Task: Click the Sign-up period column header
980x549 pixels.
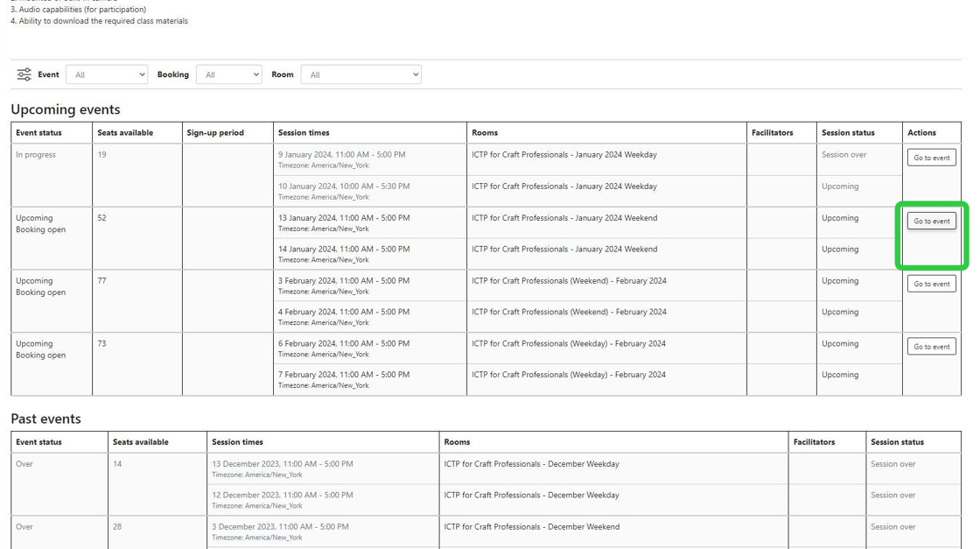Action: (215, 133)
